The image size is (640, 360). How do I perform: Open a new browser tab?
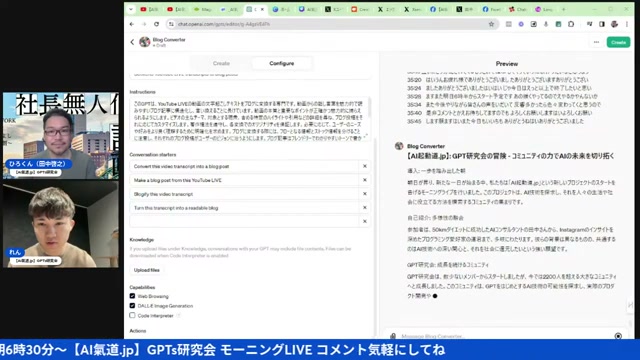tap(564, 9)
